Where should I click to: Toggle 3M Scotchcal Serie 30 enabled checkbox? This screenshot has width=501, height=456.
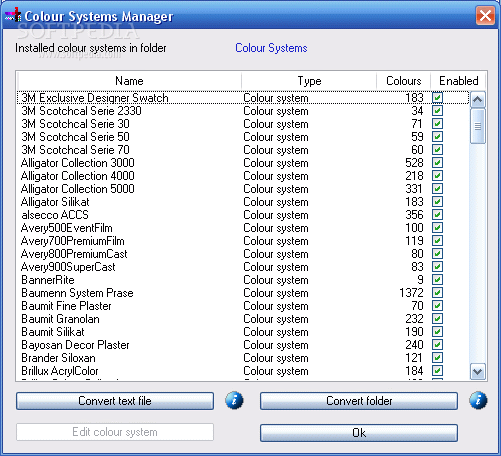[437, 124]
